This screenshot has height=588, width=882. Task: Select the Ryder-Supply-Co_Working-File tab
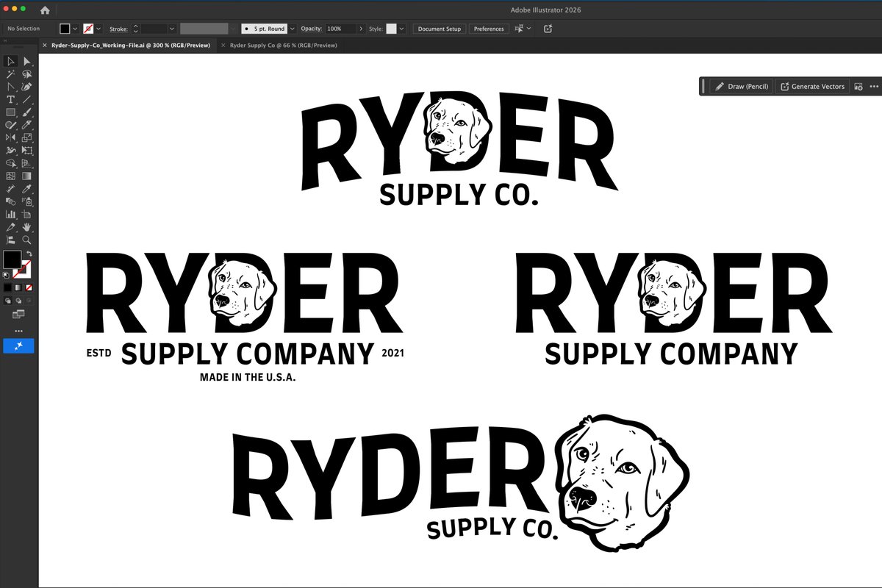click(131, 45)
